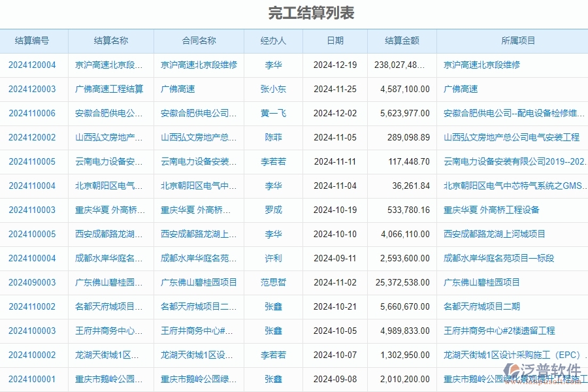The width and height of the screenshot is (588, 392).
Task: Select the contract 龙湖天街城1区设... cell
Action: (197, 355)
